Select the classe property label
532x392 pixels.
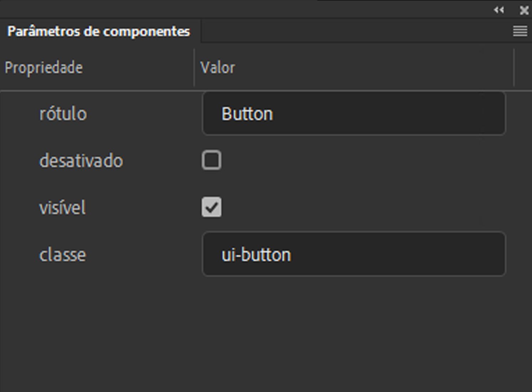click(62, 255)
